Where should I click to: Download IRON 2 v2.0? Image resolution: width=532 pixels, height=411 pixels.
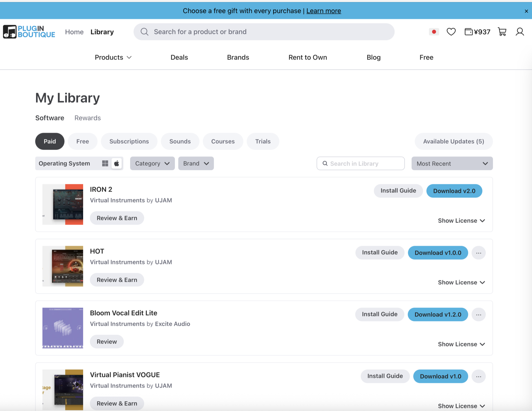pyautogui.click(x=454, y=191)
